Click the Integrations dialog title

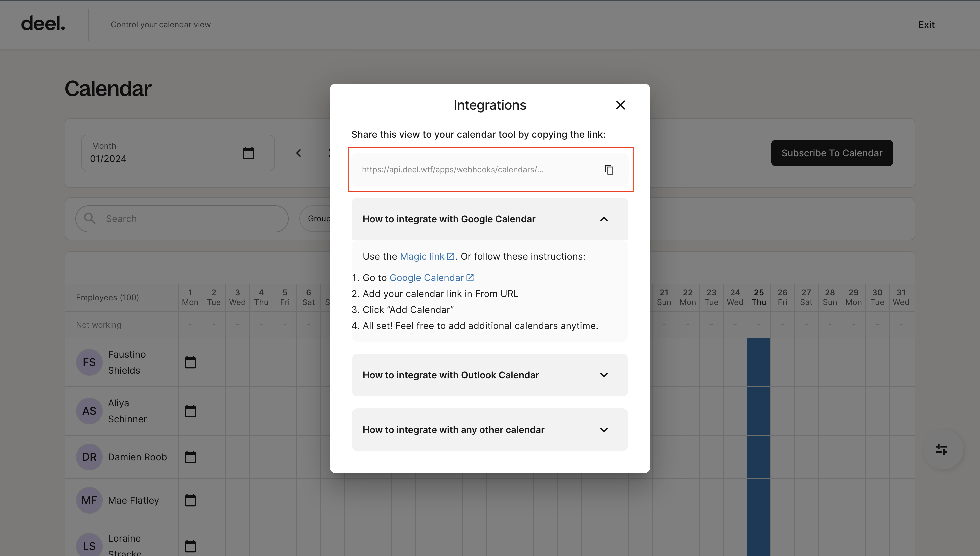pyautogui.click(x=490, y=105)
